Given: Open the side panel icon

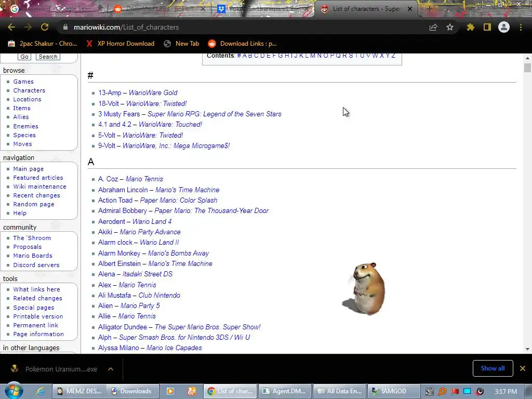Looking at the screenshot, I should pos(487,27).
